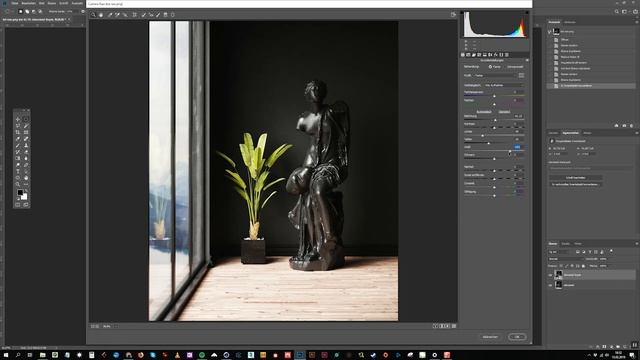The image size is (640, 360).
Task: Hide the top layer via eye icon
Action: click(550, 275)
